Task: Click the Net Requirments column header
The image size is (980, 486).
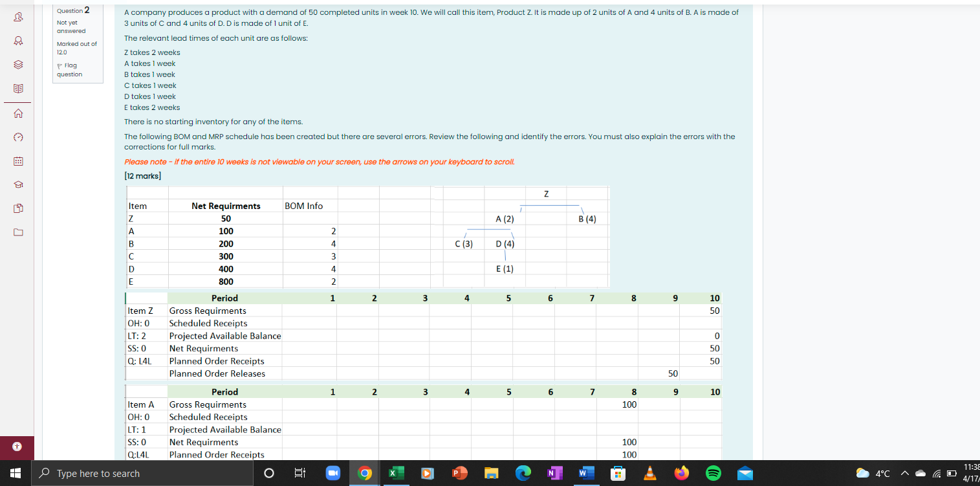Action: coord(226,206)
